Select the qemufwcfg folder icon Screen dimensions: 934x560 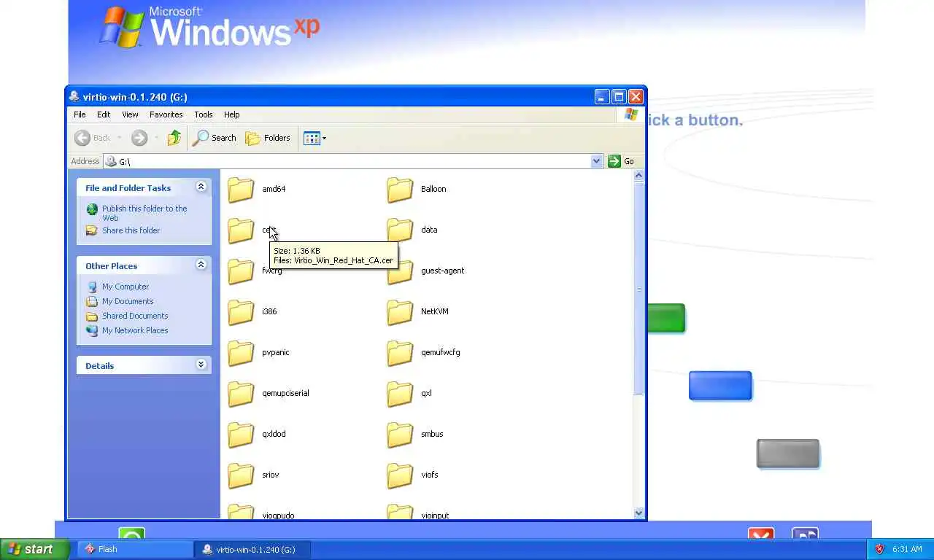[x=400, y=353]
